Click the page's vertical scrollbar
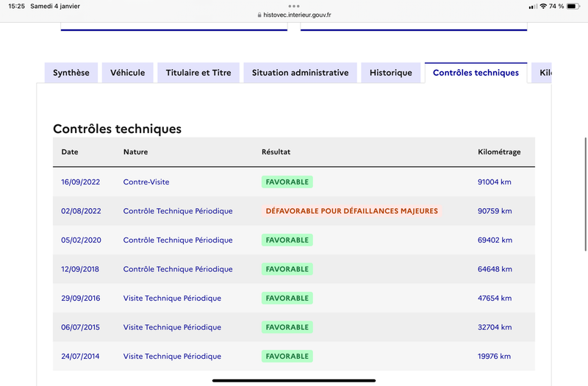Image resolution: width=588 pixels, height=386 pixels. pyautogui.click(x=586, y=194)
